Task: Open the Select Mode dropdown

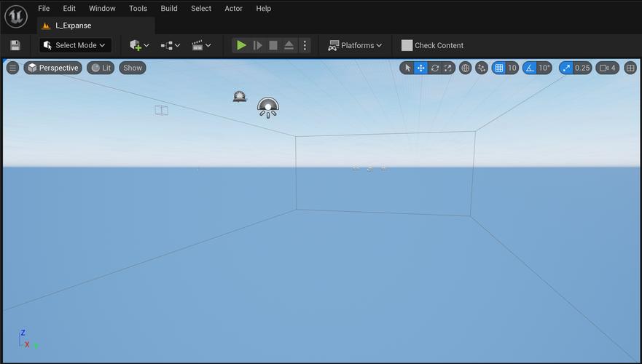Action: [x=75, y=45]
